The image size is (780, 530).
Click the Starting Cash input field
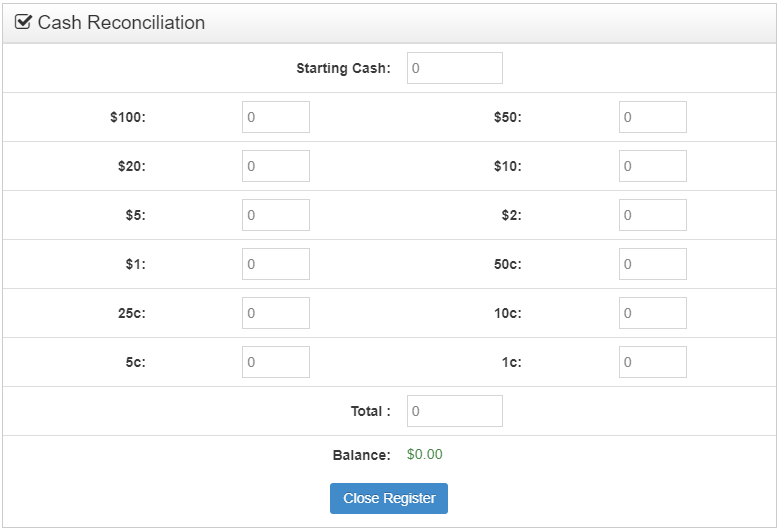pos(454,68)
